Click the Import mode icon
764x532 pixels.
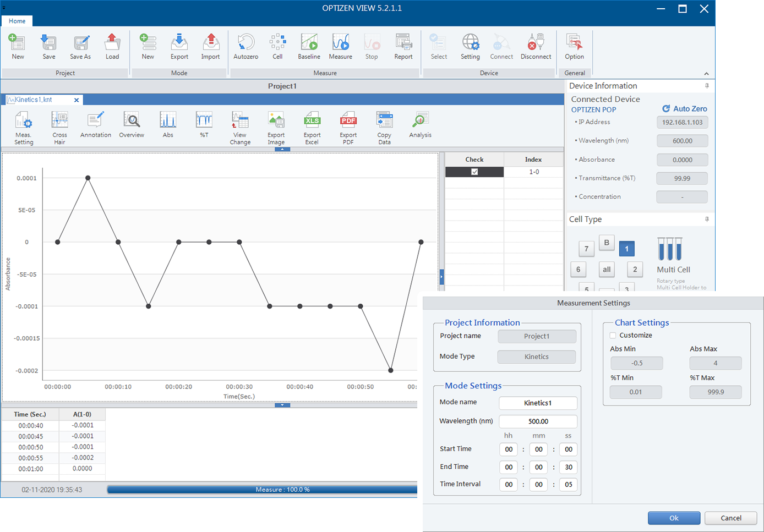210,43
